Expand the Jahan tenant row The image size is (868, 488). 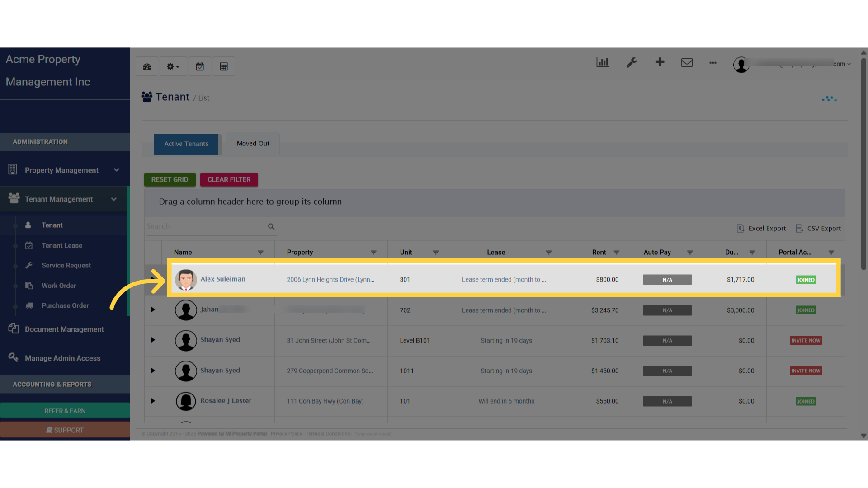153,310
